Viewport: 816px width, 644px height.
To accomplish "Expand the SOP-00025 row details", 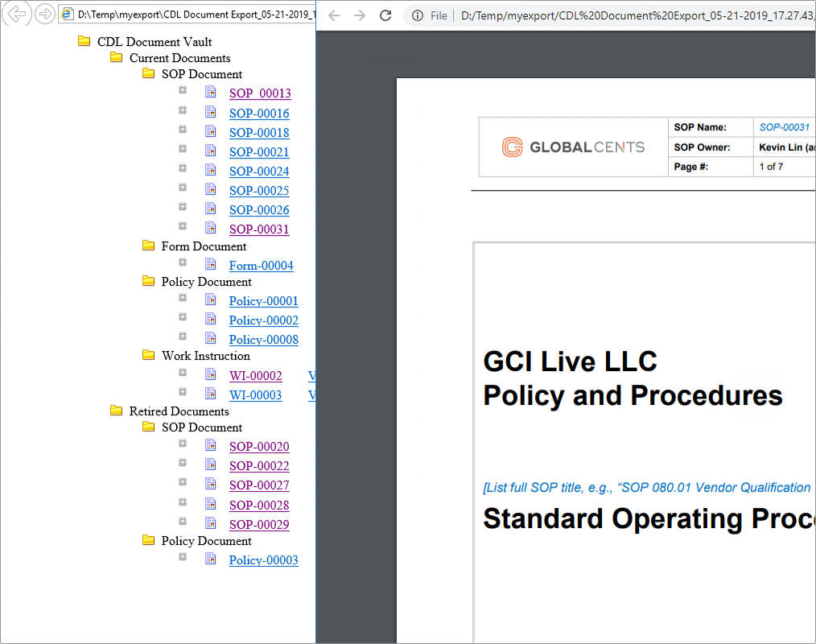I will click(x=183, y=187).
